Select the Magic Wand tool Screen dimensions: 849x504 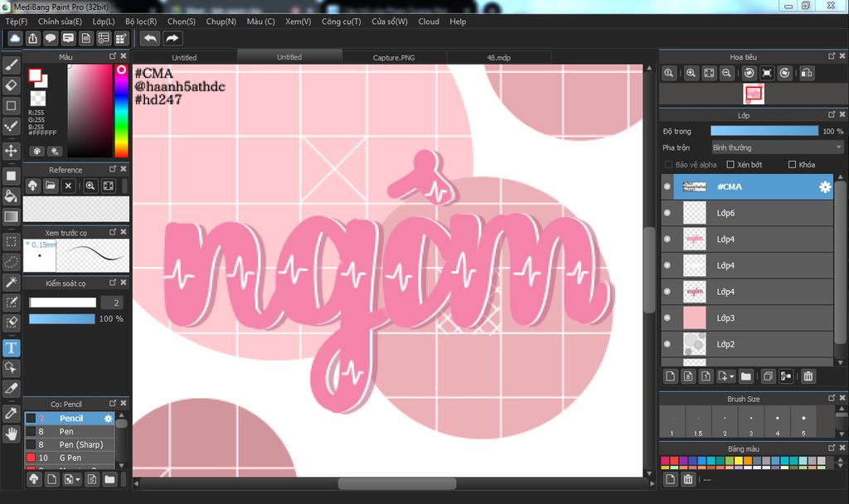pos(12,282)
